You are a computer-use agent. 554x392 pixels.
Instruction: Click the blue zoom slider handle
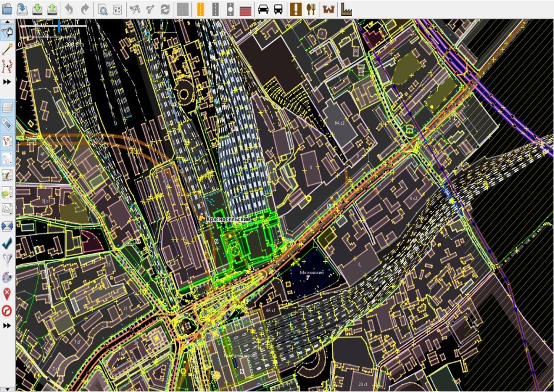pos(59,26)
